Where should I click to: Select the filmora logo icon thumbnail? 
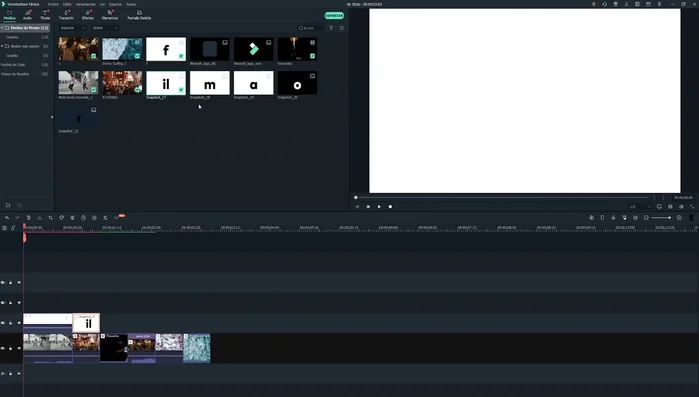click(253, 49)
